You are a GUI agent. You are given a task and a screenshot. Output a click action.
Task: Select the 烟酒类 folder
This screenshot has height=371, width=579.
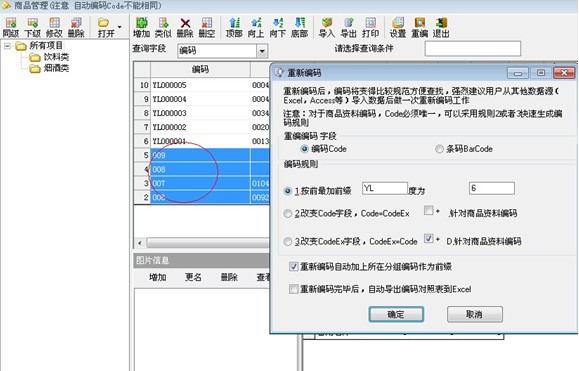point(56,68)
